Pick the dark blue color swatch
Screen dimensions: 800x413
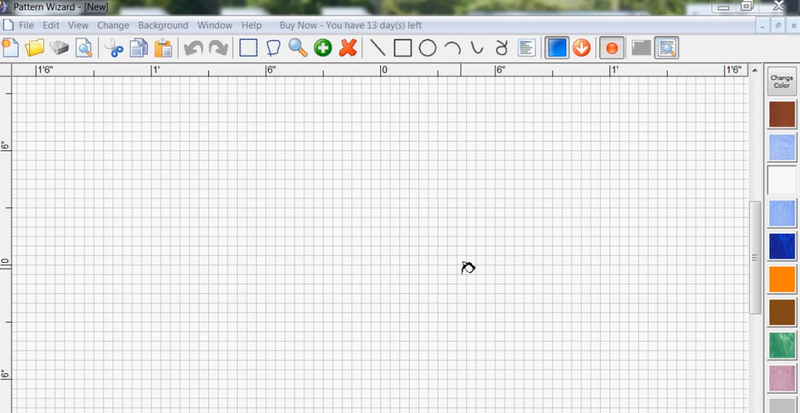coord(782,247)
